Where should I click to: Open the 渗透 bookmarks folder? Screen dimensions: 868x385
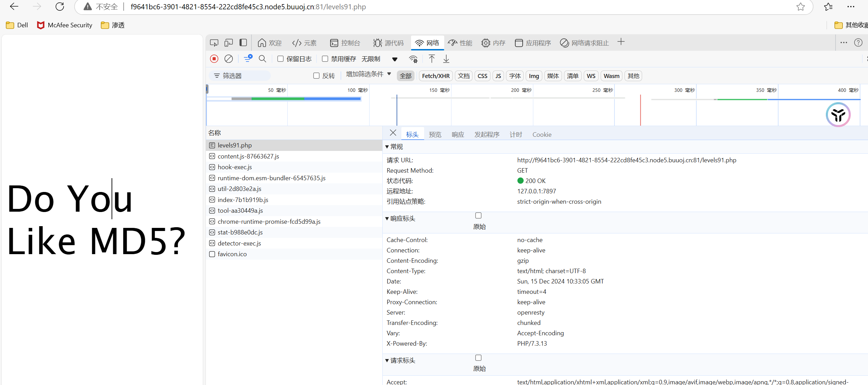(x=112, y=25)
